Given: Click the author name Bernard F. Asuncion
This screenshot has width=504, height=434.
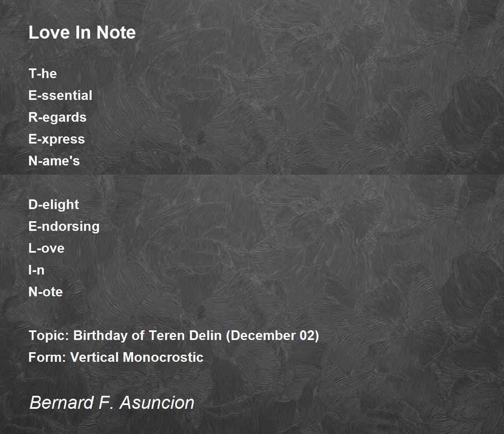Looking at the screenshot, I should [112, 403].
